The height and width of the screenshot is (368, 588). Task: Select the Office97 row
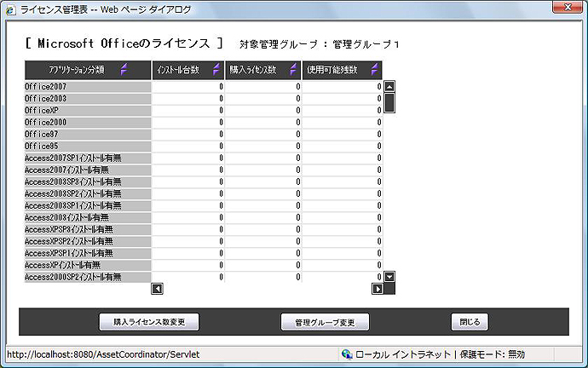[x=204, y=134]
